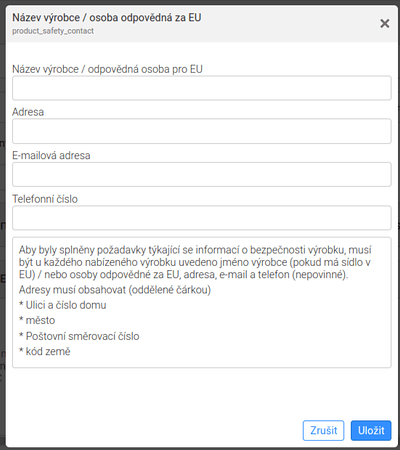This screenshot has width=400, height=450.
Task: Save the form using Uložit
Action: 371,430
